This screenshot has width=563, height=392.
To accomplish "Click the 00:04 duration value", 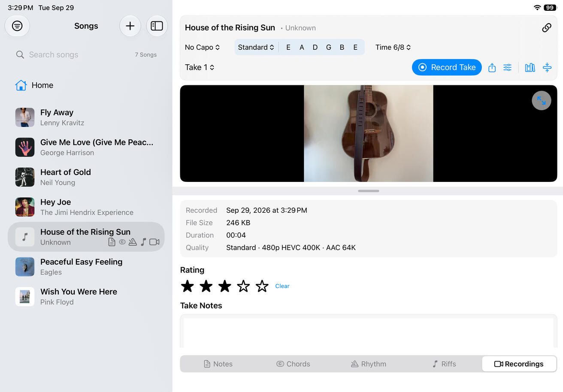I will pos(236,235).
